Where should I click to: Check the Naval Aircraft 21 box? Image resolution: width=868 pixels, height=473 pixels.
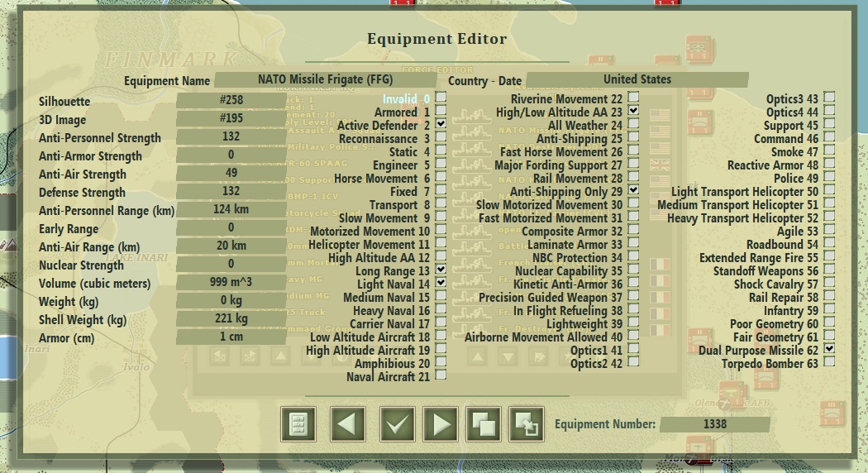click(441, 375)
